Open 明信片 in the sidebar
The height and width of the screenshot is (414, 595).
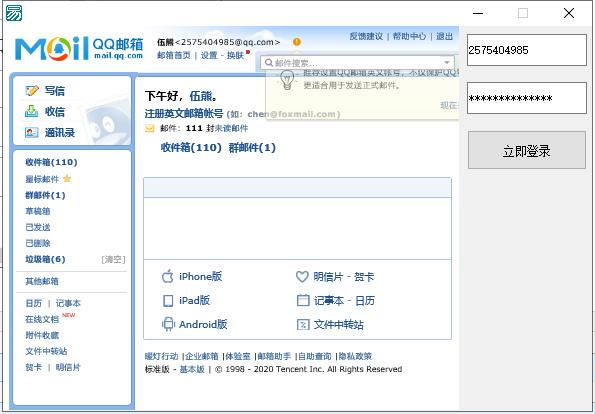pyautogui.click(x=68, y=367)
